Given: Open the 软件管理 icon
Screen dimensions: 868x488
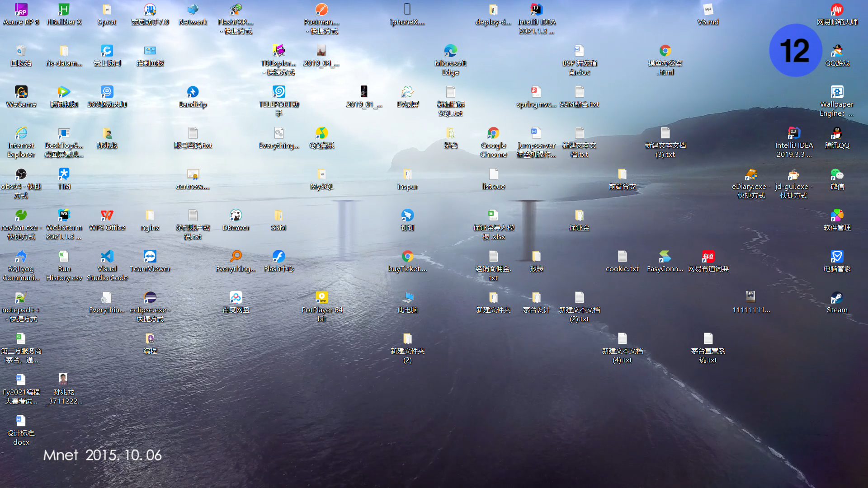Looking at the screenshot, I should (x=837, y=221).
